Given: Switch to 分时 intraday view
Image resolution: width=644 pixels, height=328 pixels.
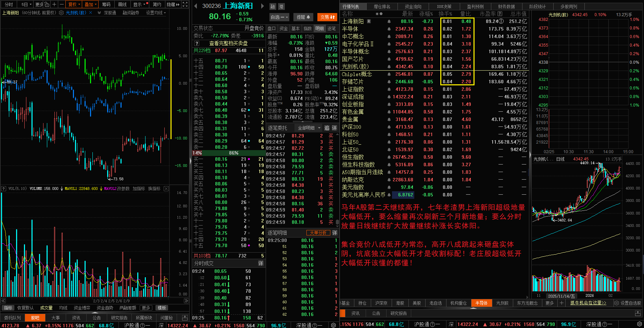Looking at the screenshot, I should (9, 4).
